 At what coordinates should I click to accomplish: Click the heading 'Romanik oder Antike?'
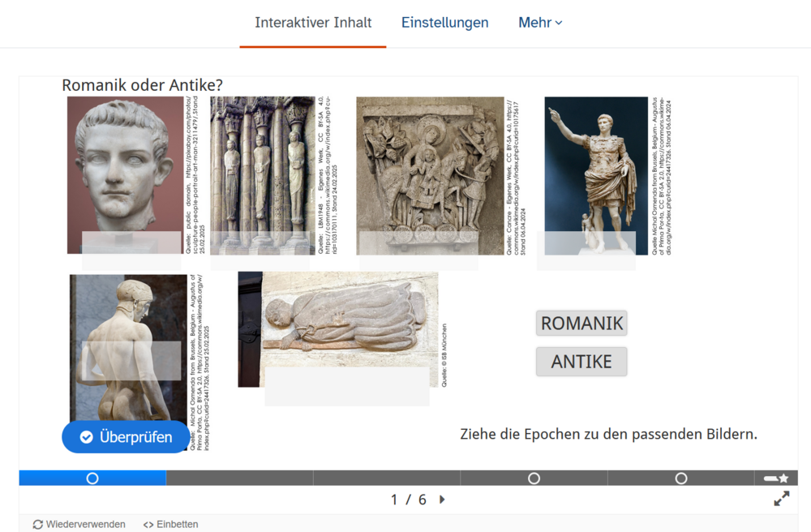pos(142,85)
